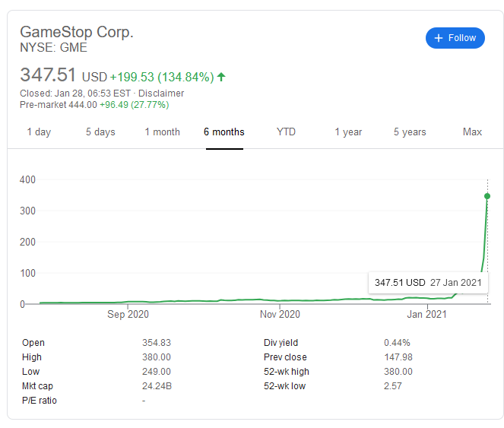Image resolution: width=504 pixels, height=428 pixels.
Task: Click the High value 380.00
Action: pyautogui.click(x=157, y=357)
